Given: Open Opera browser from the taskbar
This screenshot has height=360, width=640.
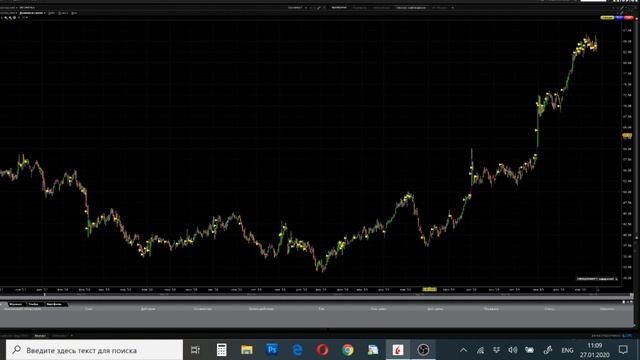Looking at the screenshot, I should pyautogui.click(x=322, y=350).
